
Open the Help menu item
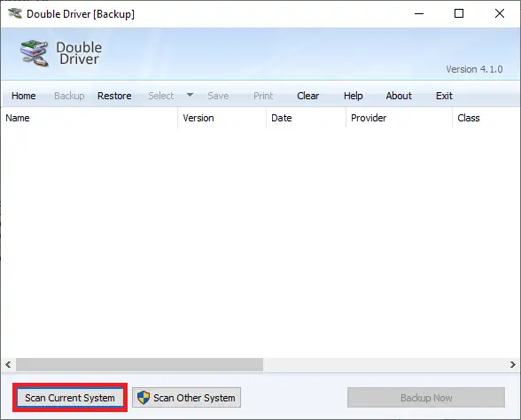coord(354,96)
